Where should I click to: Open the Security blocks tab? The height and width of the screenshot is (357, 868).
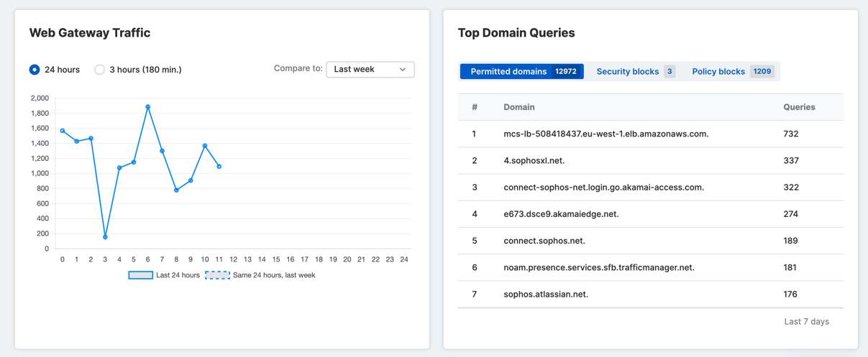coord(627,72)
